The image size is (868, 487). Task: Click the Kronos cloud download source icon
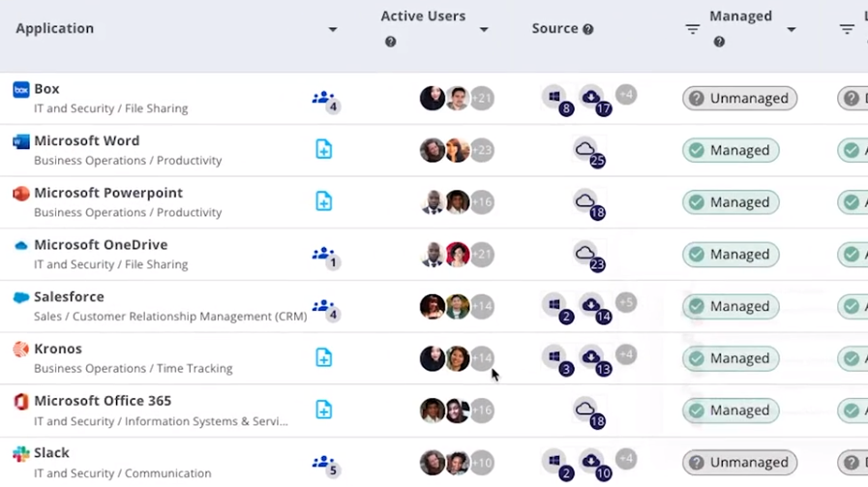[593, 359]
